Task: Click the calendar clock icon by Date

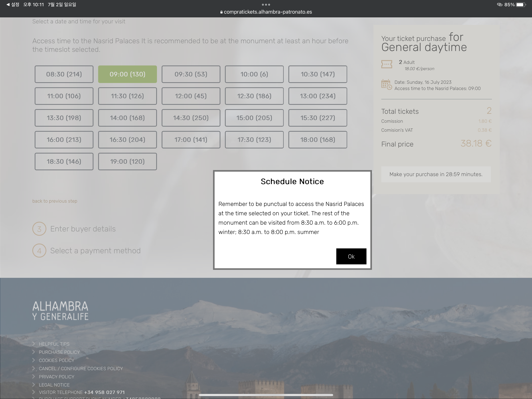Action: pyautogui.click(x=386, y=85)
